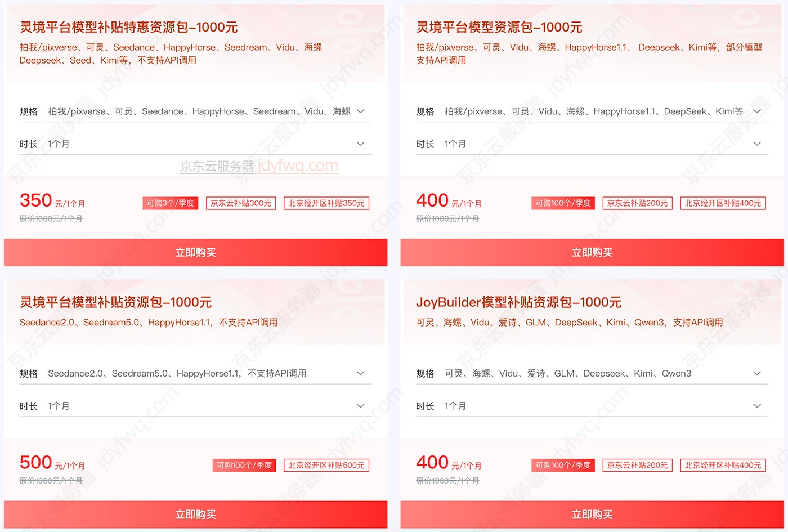Viewport: 788px width, 532px height.
Task: Click 可购100个/季度 tag beside the 500元 price
Action: pyautogui.click(x=244, y=466)
